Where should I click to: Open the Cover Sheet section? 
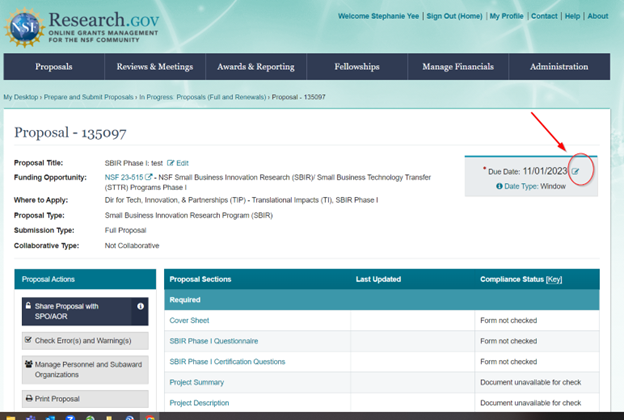point(189,320)
